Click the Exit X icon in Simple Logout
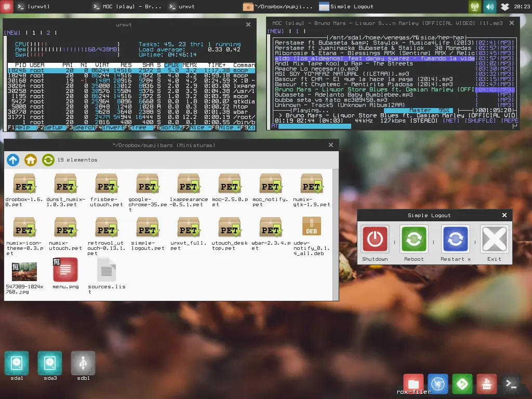 click(x=495, y=239)
